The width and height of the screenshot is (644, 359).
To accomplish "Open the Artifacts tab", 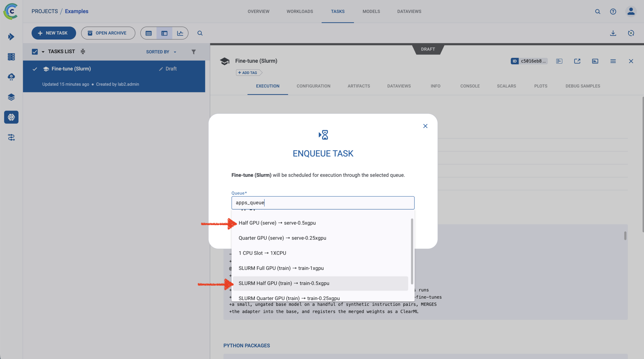I will tap(359, 86).
